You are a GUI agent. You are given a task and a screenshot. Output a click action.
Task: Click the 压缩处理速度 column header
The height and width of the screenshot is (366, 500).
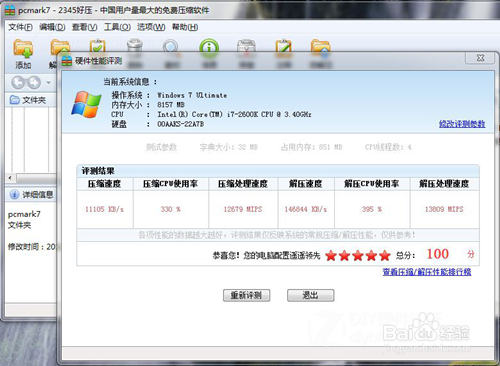coord(243,184)
